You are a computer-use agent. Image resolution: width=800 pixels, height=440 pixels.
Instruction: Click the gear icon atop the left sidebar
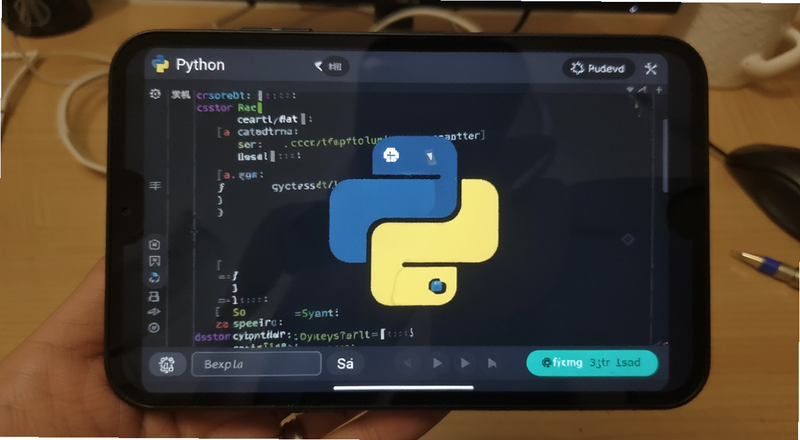(x=155, y=94)
